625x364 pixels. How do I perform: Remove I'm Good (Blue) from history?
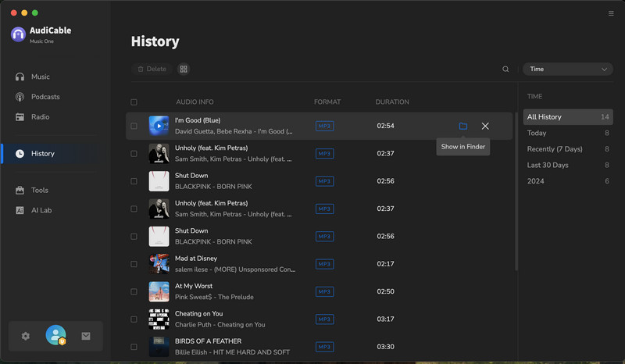tap(485, 126)
